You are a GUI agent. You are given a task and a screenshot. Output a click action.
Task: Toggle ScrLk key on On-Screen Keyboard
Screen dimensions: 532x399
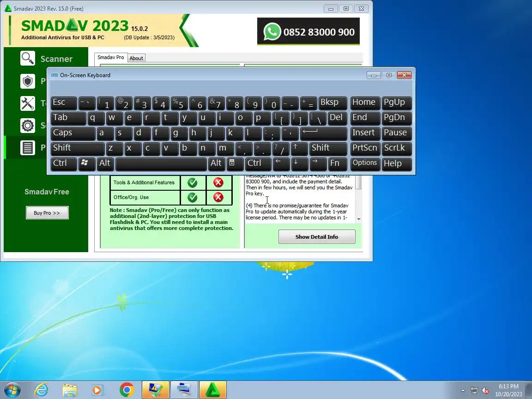(397, 148)
